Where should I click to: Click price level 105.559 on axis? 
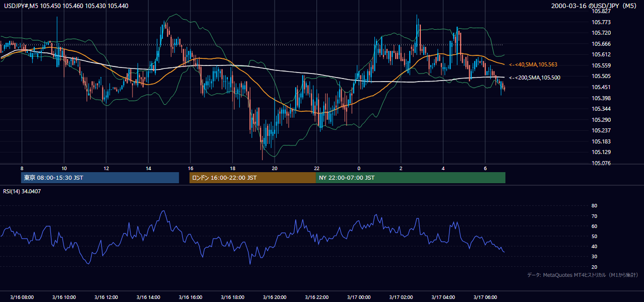(x=602, y=65)
